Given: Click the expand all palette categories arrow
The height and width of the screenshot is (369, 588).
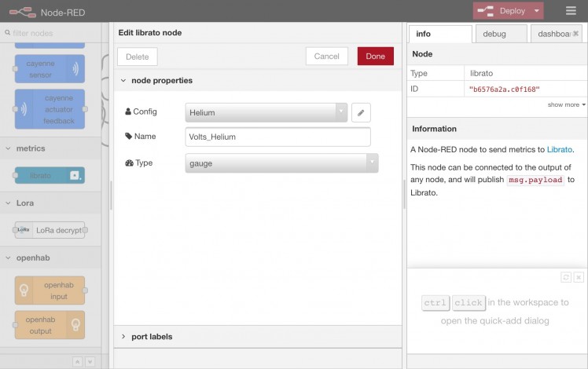Looking at the screenshot, I should [x=90, y=362].
